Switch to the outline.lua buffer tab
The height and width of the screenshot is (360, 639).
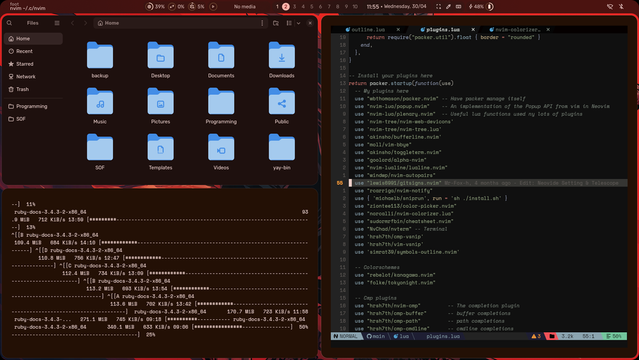[x=368, y=30]
